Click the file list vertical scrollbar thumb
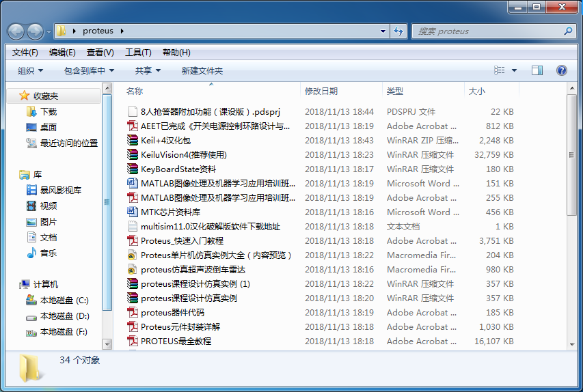Screen dimensions: 583x392 (571, 155)
